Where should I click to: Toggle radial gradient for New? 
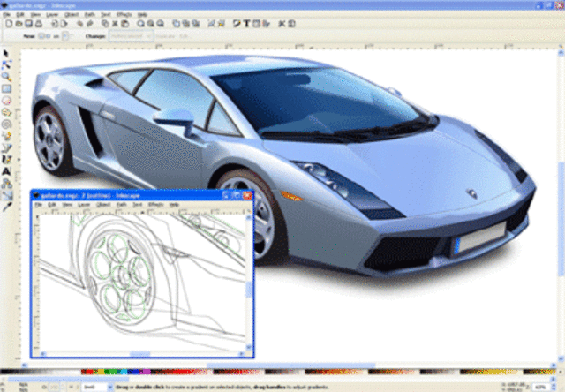pos(48,36)
